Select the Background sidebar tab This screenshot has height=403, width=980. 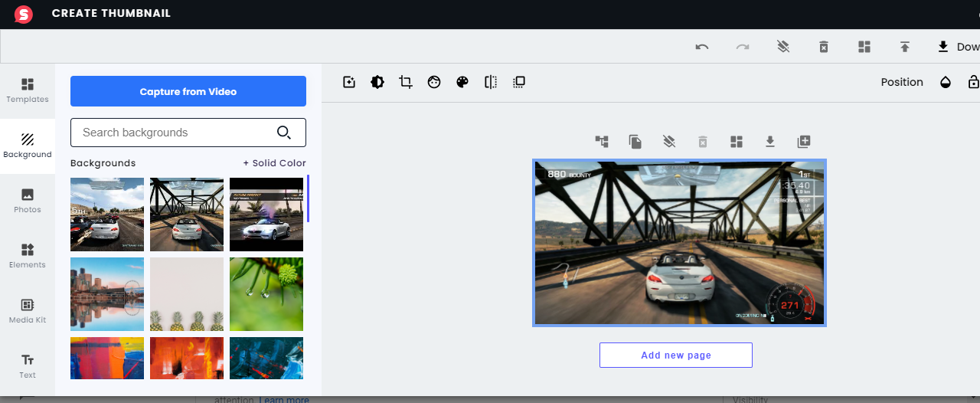coord(28,146)
